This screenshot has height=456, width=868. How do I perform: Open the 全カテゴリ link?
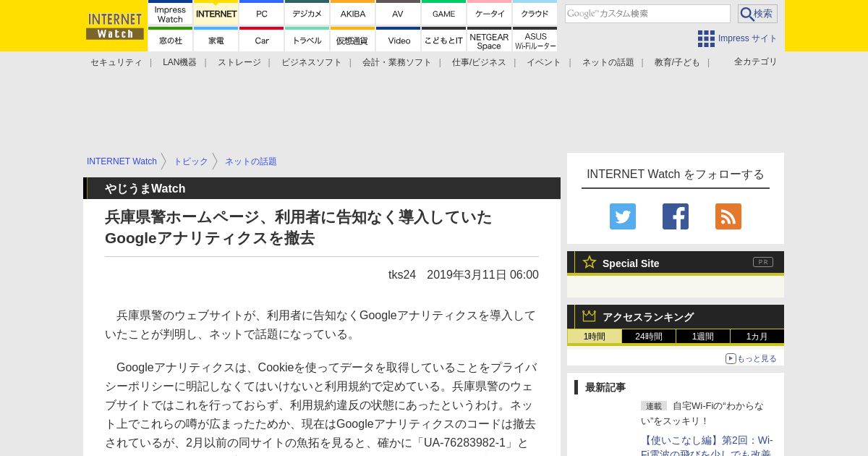pos(755,62)
